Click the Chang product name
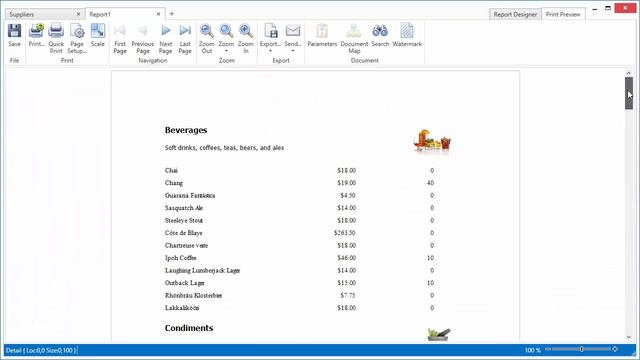The height and width of the screenshot is (360, 640). point(174,183)
